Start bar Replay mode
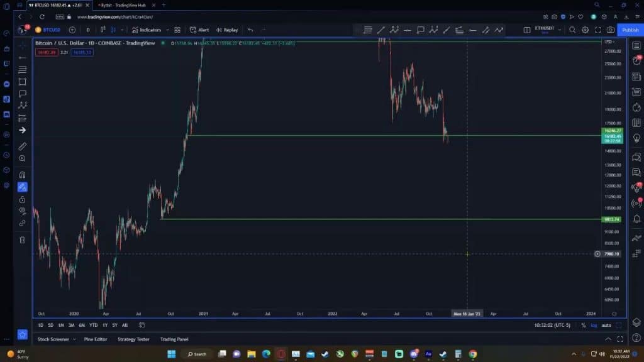Screen dimensions: 644x362 point(227,30)
